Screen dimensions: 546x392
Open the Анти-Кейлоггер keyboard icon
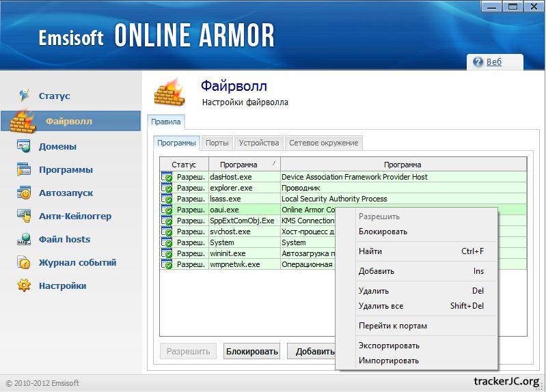pyautogui.click(x=24, y=216)
